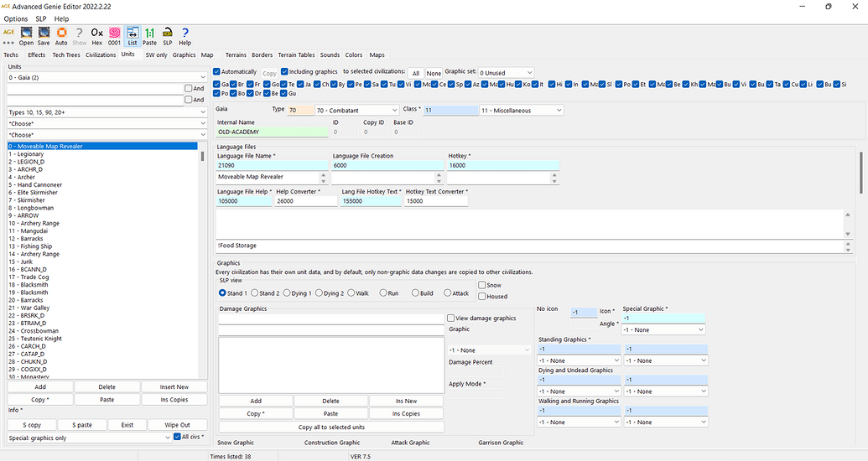Click the Save toolbar icon
This screenshot has width=868, height=461.
(x=44, y=34)
